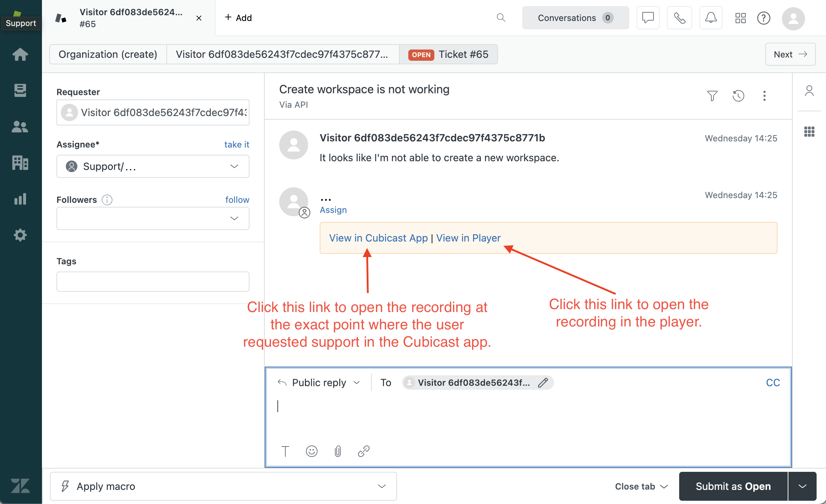Open the Organization (create) tab

coord(108,54)
